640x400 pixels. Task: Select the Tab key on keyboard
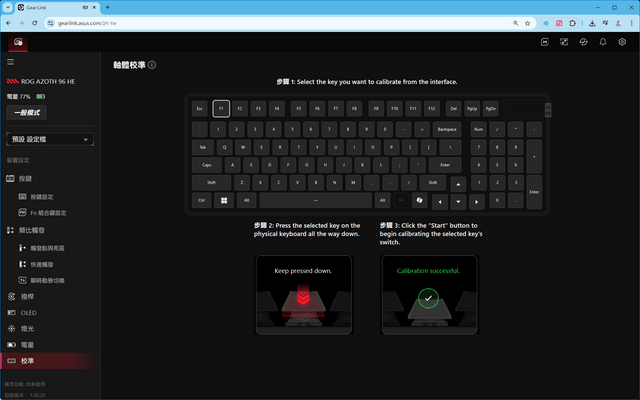[x=203, y=147]
